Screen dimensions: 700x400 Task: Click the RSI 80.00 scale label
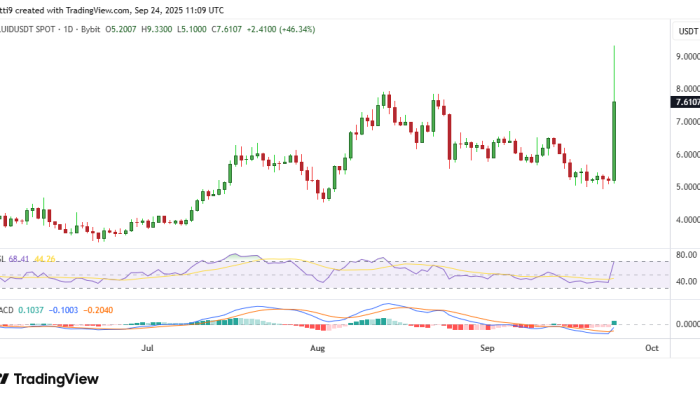684,255
